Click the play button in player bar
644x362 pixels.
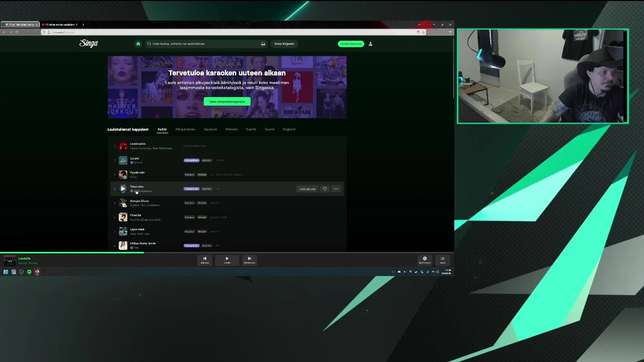coord(227,260)
